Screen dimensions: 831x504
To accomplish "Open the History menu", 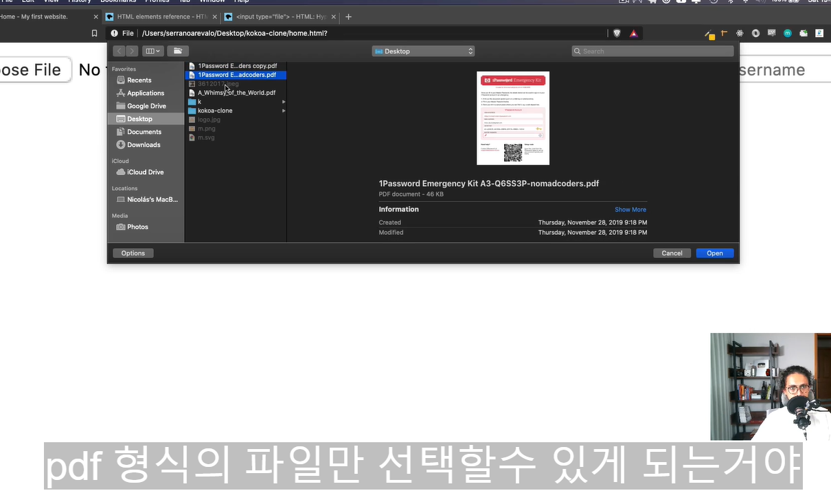I will click(x=80, y=2).
